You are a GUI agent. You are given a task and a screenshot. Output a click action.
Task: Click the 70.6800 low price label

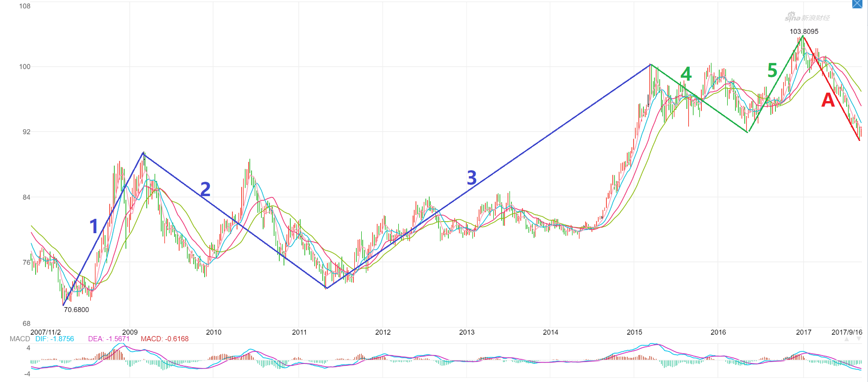[76, 310]
